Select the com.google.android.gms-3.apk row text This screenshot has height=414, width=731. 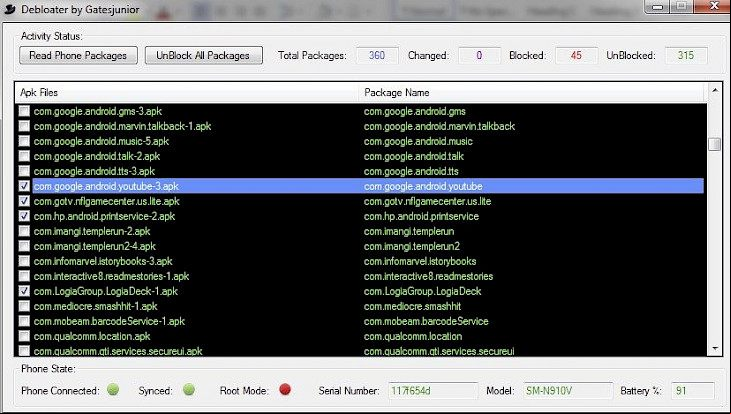[x=98, y=111]
